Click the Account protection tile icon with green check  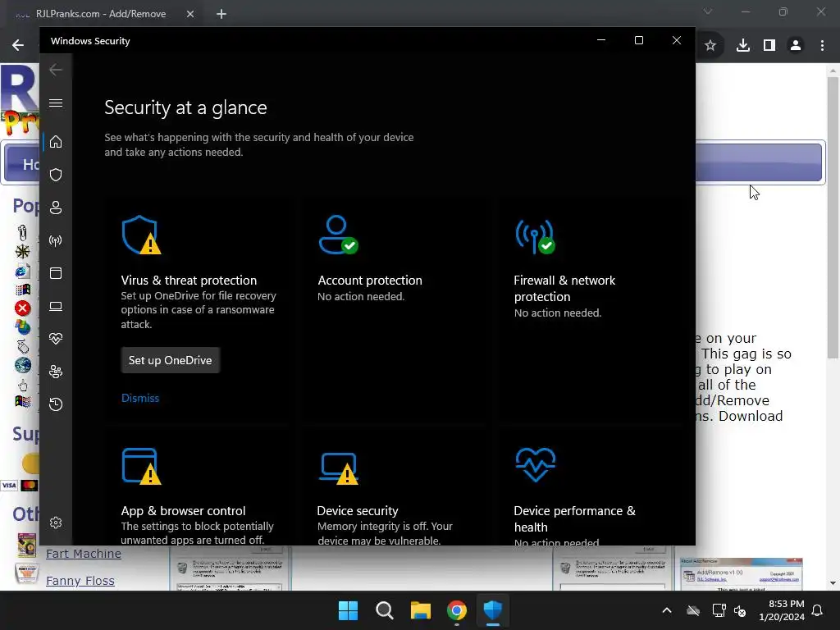(338, 235)
